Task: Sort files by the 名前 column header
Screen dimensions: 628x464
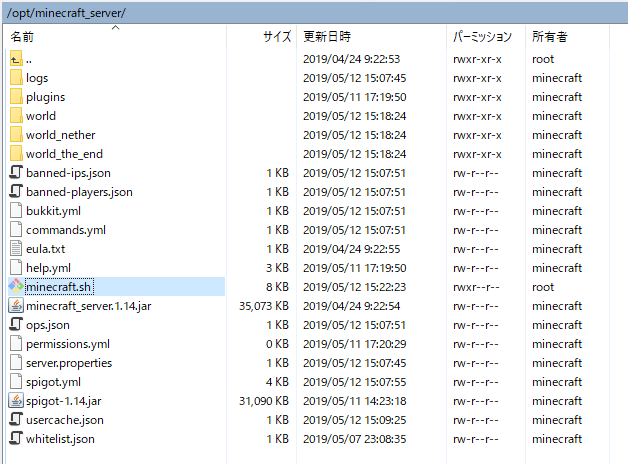Action: (22, 36)
